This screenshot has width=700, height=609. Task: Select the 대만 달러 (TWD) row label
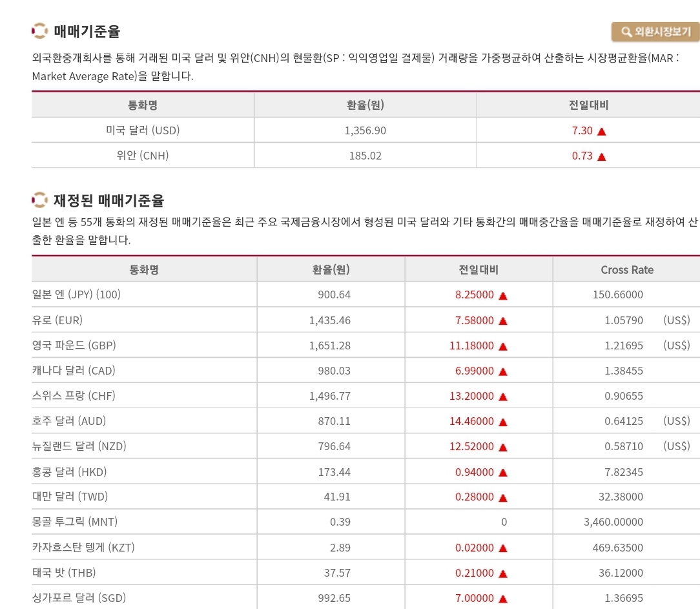coord(70,497)
